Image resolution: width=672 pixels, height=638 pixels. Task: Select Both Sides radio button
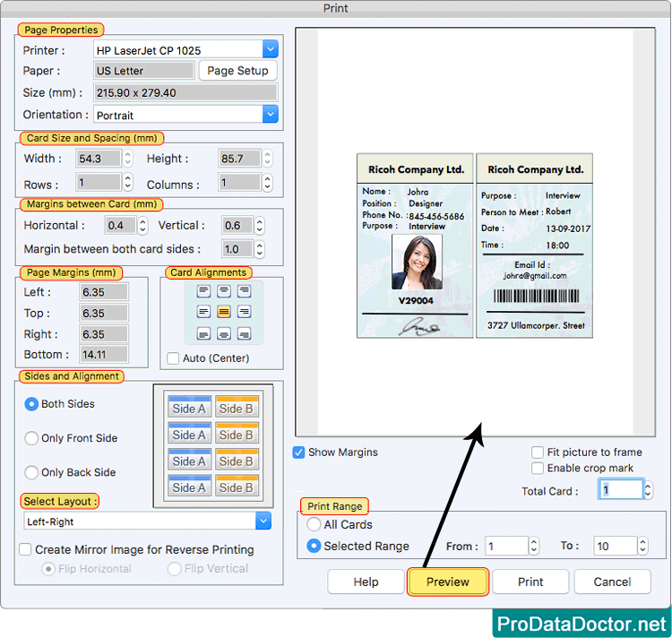point(31,404)
